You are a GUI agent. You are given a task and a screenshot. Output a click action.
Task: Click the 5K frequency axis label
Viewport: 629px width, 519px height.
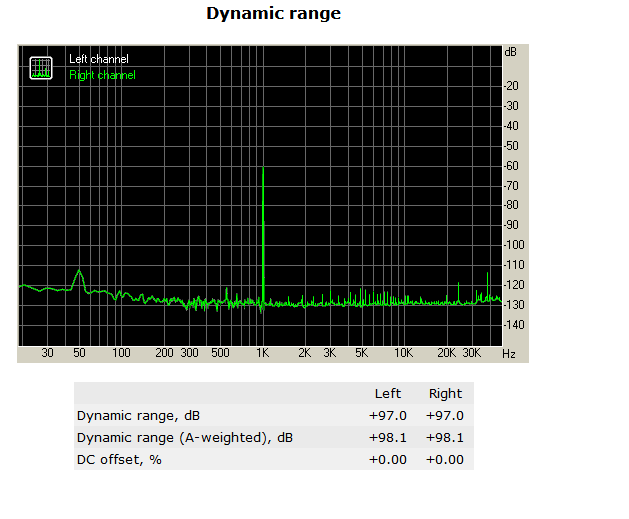click(x=361, y=353)
